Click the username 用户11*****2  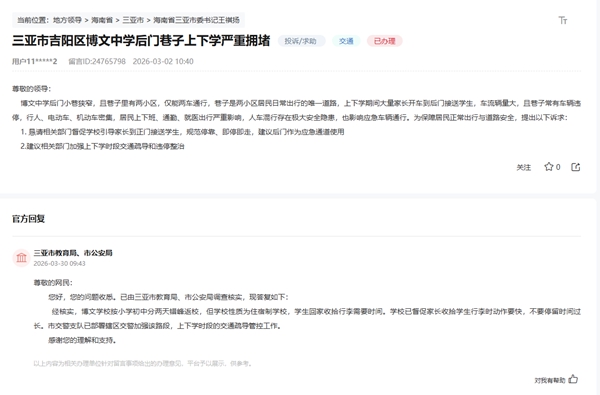pyautogui.click(x=34, y=61)
